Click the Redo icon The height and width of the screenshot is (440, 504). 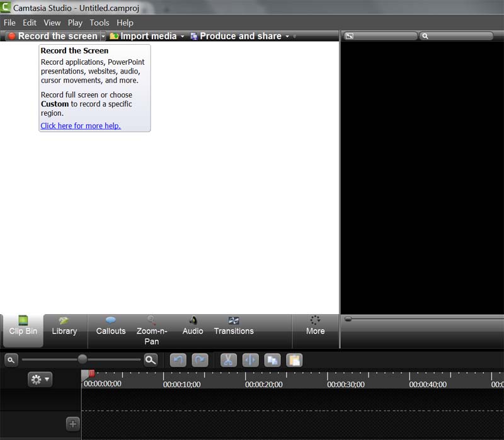pos(200,360)
